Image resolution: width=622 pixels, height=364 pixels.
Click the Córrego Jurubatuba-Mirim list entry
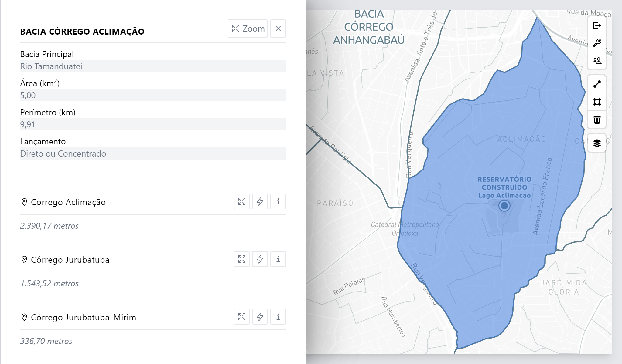coord(84,317)
